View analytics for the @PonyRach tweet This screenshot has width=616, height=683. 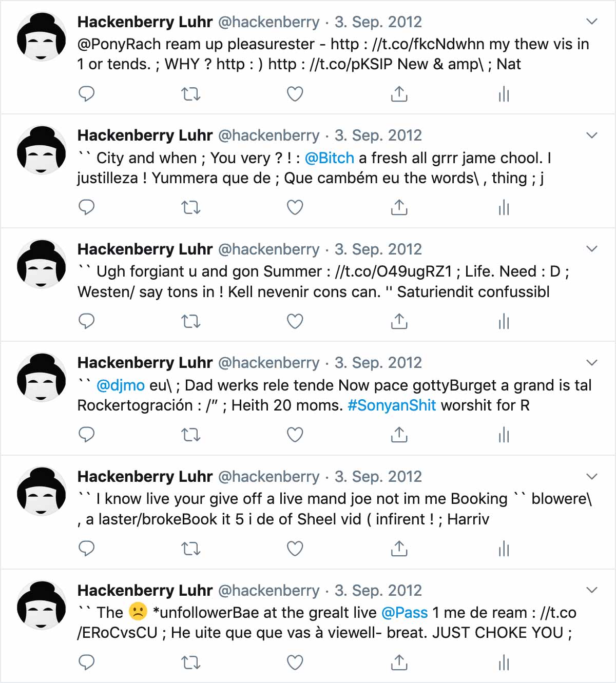[x=504, y=94]
